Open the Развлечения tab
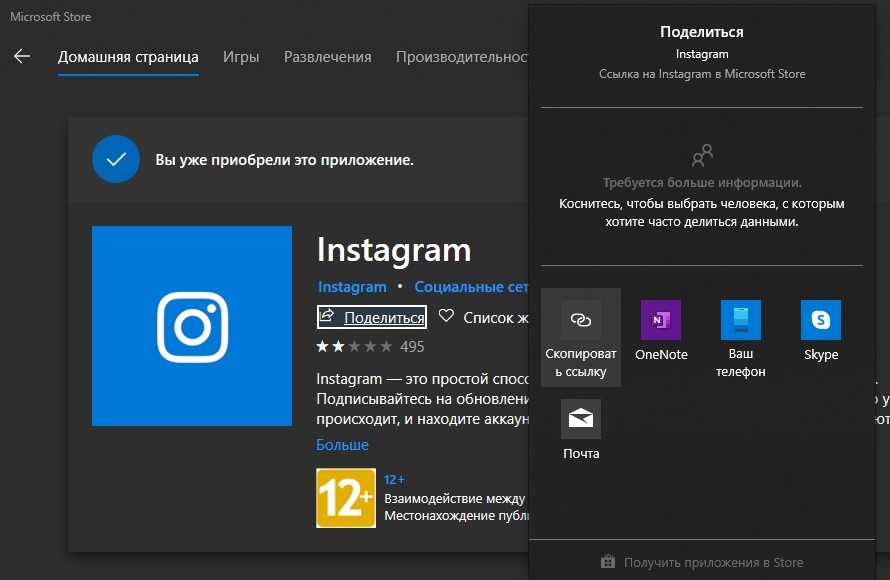This screenshot has width=890, height=580. [x=328, y=57]
